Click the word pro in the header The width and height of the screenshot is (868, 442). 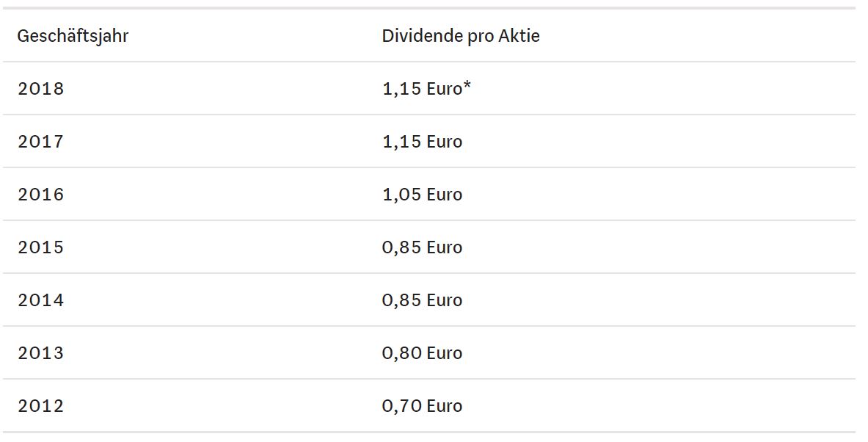pyautogui.click(x=481, y=36)
